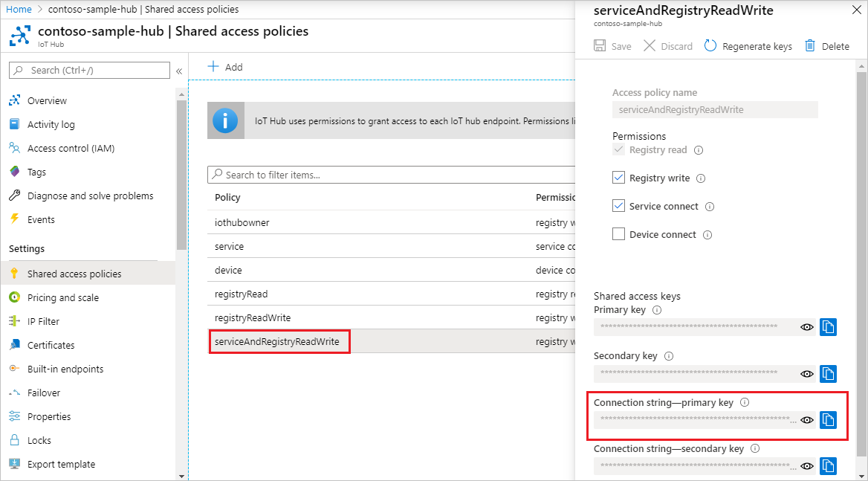Copy the primary key to clipboard
Image resolution: width=868 pixels, height=481 pixels.
(828, 327)
